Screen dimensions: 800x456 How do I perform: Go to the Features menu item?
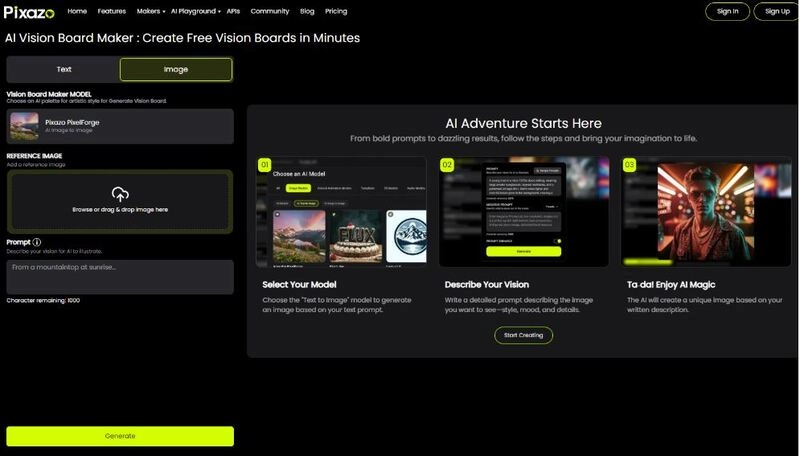(x=112, y=11)
